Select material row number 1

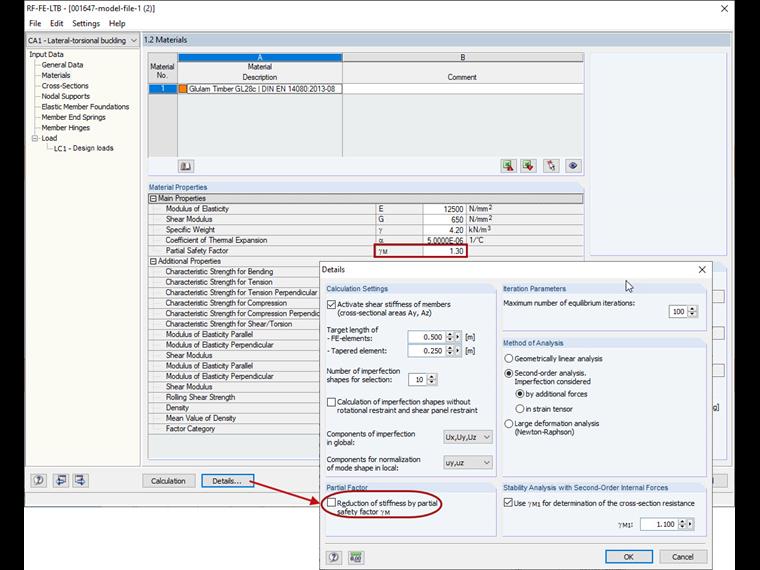(162, 89)
